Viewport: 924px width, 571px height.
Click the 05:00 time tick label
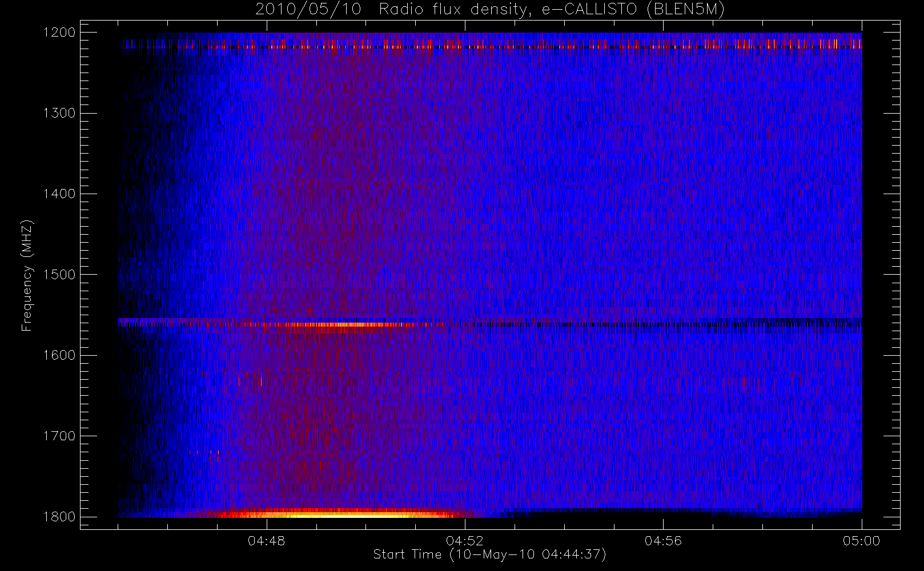tap(862, 541)
